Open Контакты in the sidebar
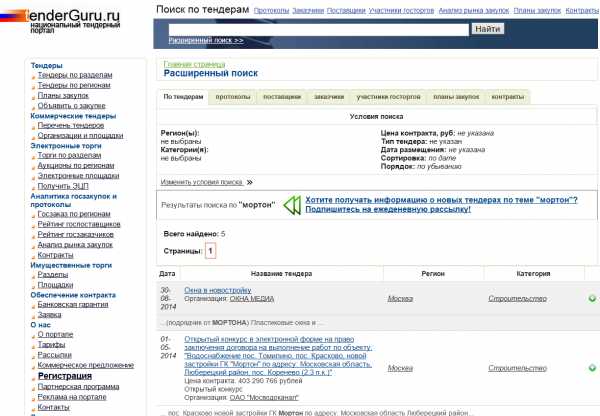 click(x=54, y=407)
